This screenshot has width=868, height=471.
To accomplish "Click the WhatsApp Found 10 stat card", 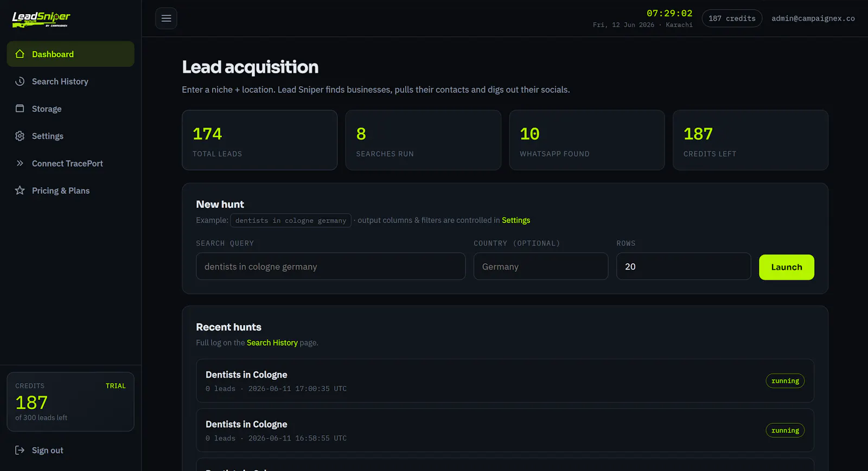I will (587, 140).
